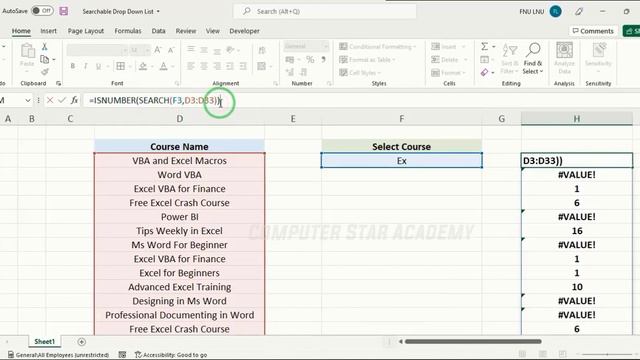Click the Borders grid icon
The width and height of the screenshot is (640, 360).
(120, 66)
